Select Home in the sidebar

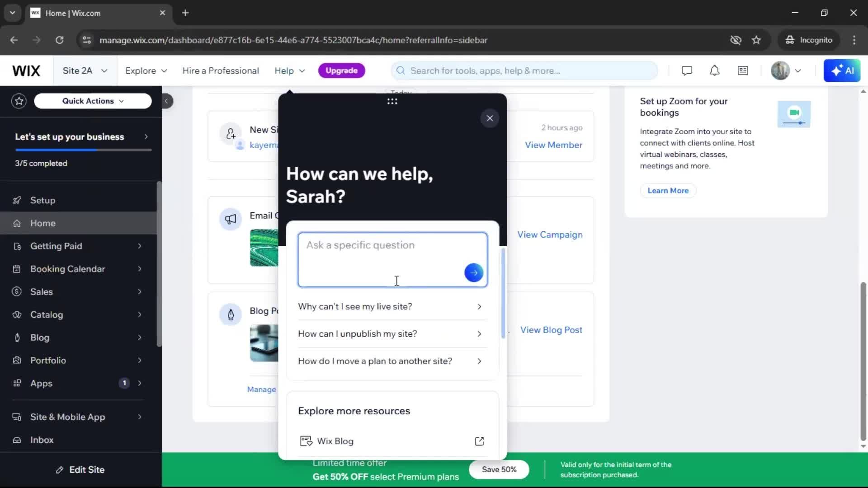(x=79, y=223)
